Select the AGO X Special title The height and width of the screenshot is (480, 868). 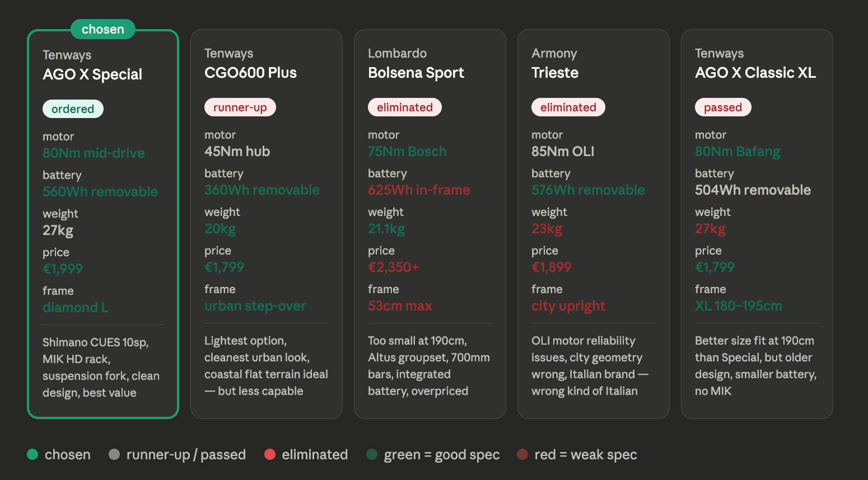(x=92, y=74)
